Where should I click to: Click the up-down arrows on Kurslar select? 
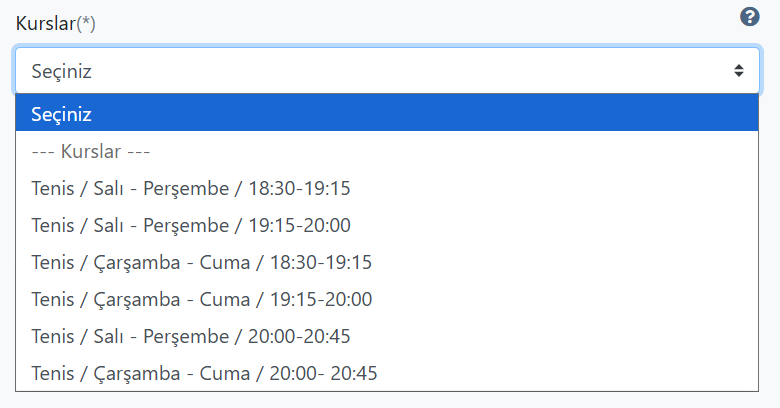pos(739,71)
